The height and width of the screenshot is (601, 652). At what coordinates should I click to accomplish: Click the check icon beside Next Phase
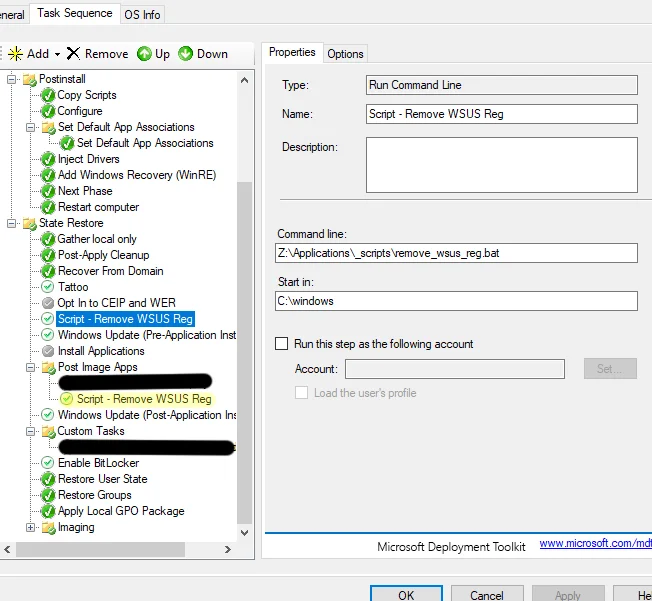48,191
